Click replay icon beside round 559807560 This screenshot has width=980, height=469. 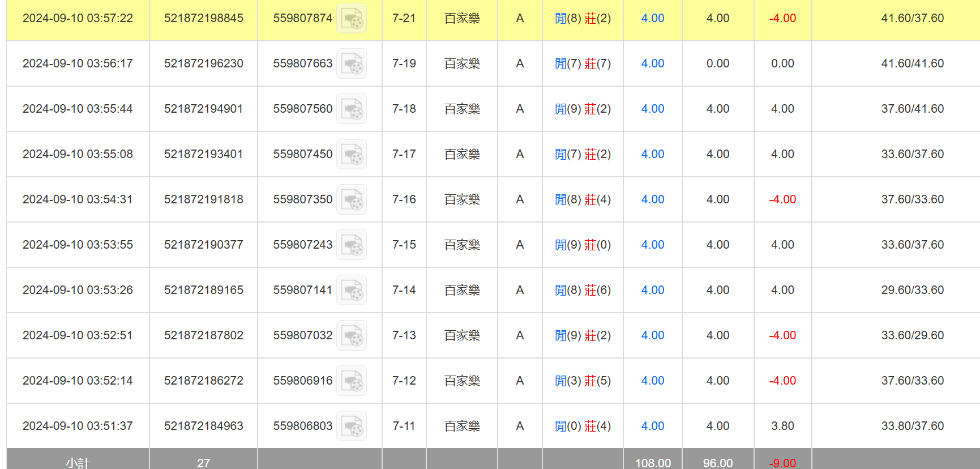click(352, 109)
